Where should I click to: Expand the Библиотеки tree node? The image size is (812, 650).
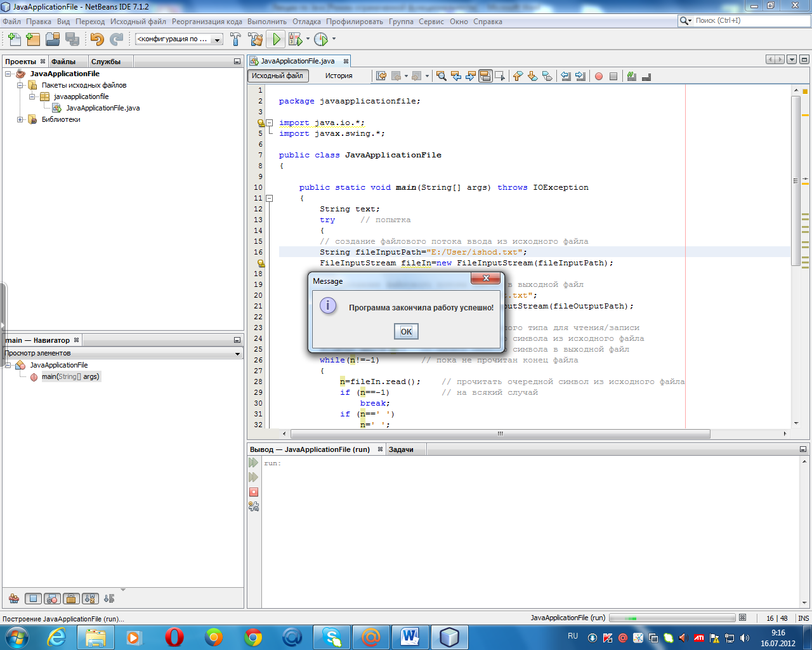click(20, 119)
